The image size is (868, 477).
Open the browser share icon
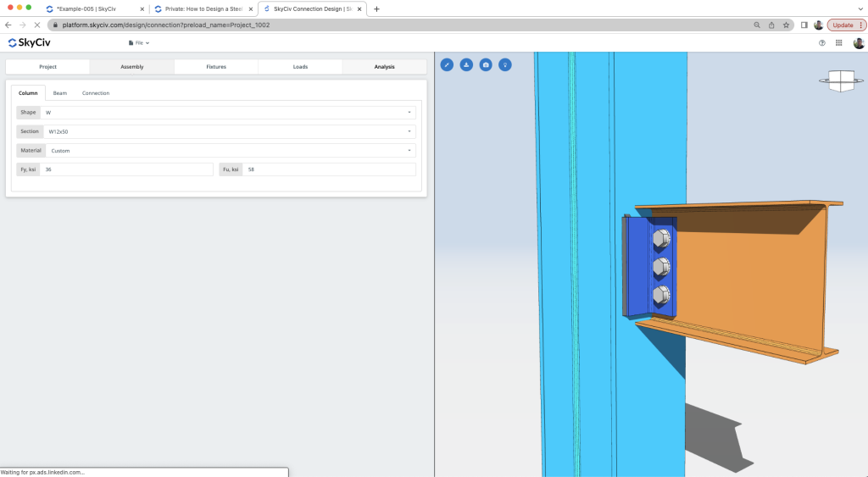point(771,25)
